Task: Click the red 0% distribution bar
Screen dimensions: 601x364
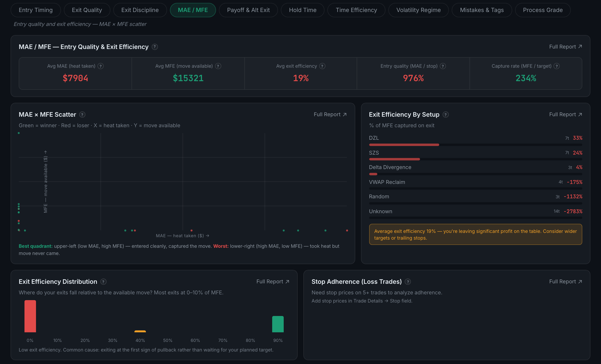Action: click(x=30, y=316)
